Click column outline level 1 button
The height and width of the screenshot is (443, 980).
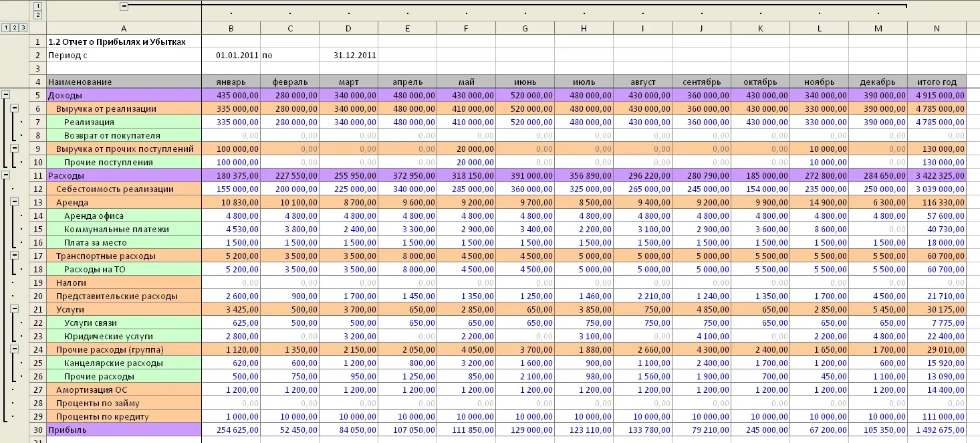[x=38, y=6]
